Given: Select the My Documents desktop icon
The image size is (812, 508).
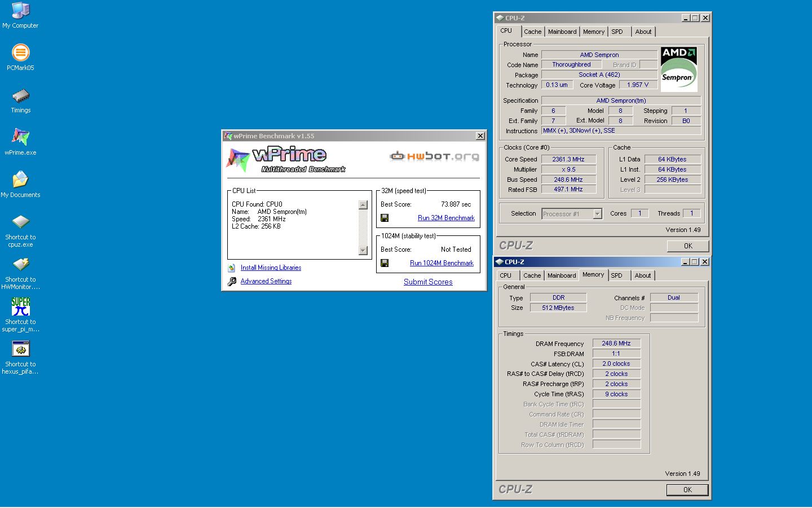Looking at the screenshot, I should click(x=20, y=180).
